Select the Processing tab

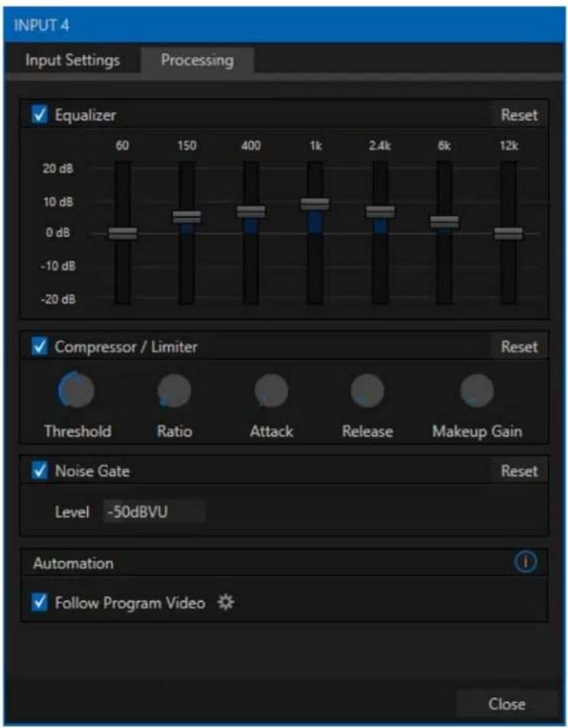pyautogui.click(x=197, y=60)
